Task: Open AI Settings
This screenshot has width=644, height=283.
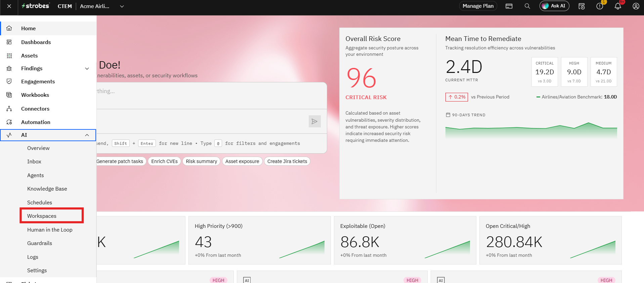Action: pyautogui.click(x=37, y=270)
